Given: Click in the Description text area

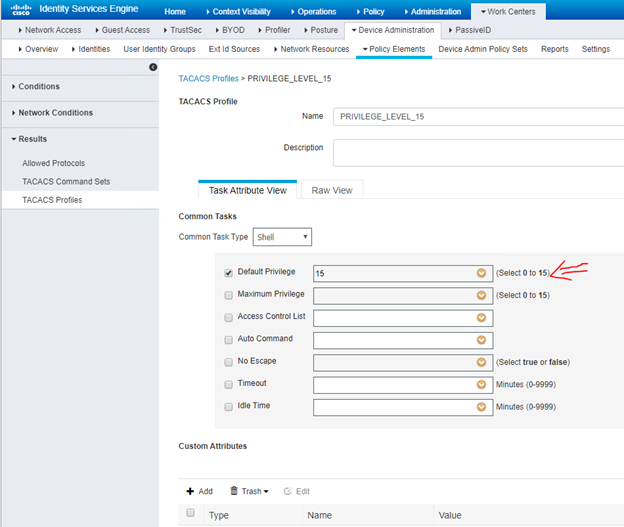Looking at the screenshot, I should [478, 153].
